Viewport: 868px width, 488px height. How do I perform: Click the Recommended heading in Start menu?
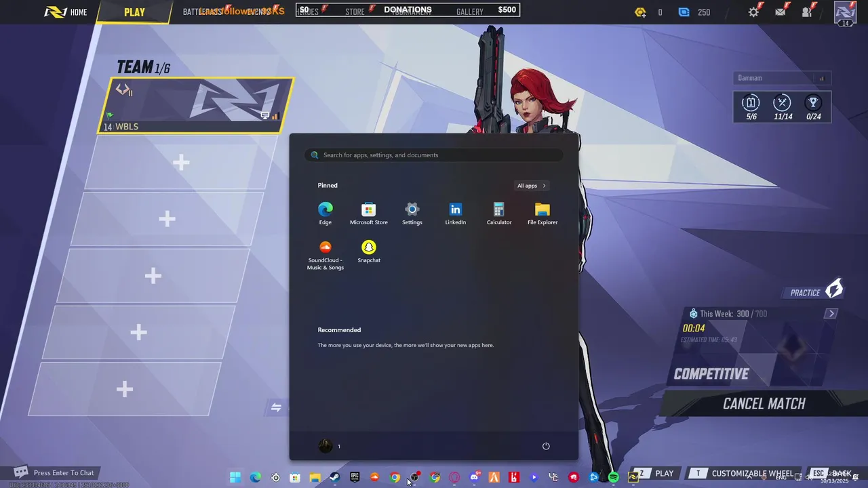339,330
